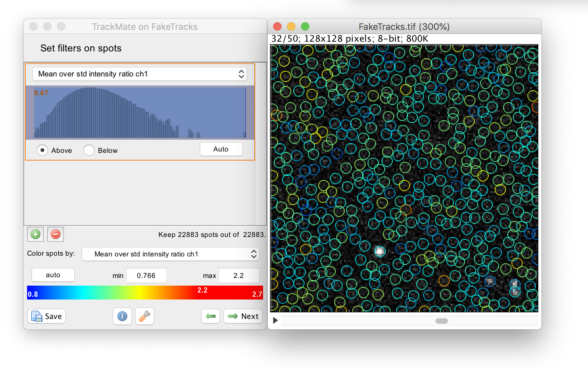This screenshot has width=588, height=369.
Task: Select the Above radio button
Action: pos(42,150)
